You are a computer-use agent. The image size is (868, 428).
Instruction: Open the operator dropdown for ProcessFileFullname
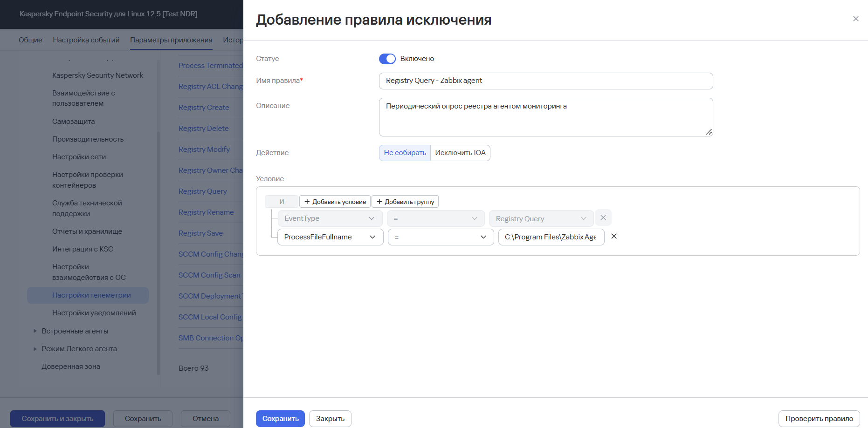click(441, 237)
